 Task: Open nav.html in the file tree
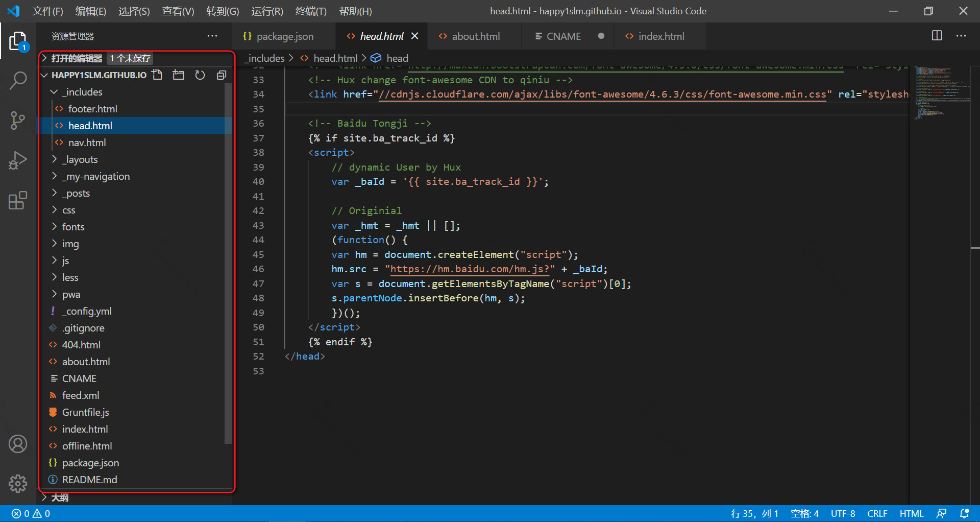(x=87, y=143)
